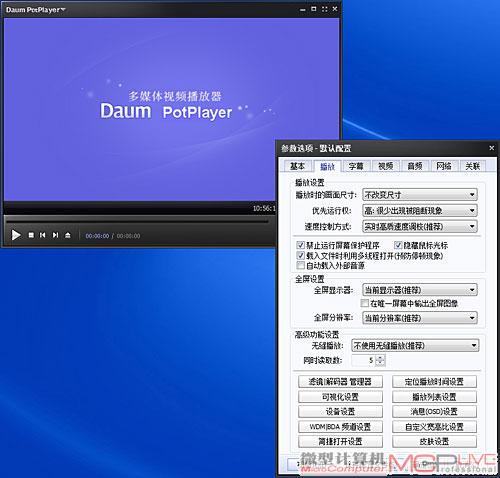The height and width of the screenshot is (478, 500).
Task: Start playback with the Play button
Action: click(x=16, y=235)
